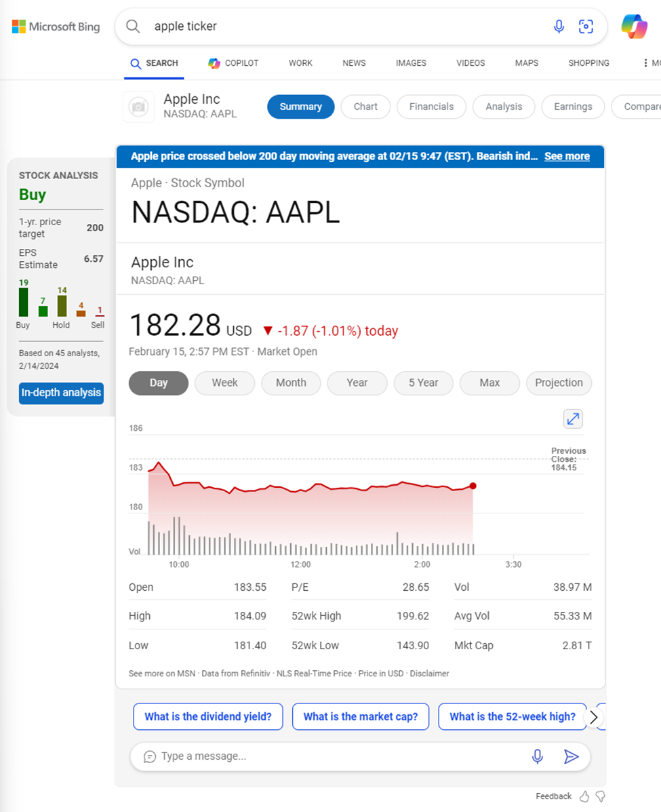Click the Buy rating heading
The height and width of the screenshot is (812, 661).
pos(33,195)
